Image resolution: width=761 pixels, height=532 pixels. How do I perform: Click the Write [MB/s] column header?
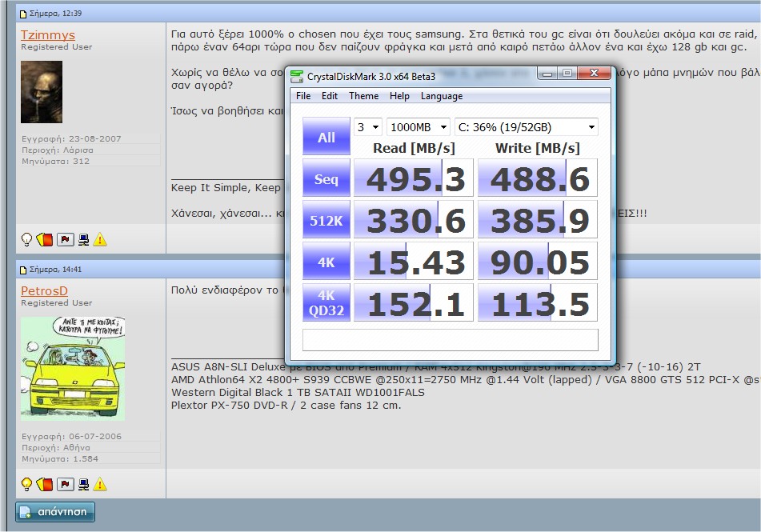(x=538, y=148)
